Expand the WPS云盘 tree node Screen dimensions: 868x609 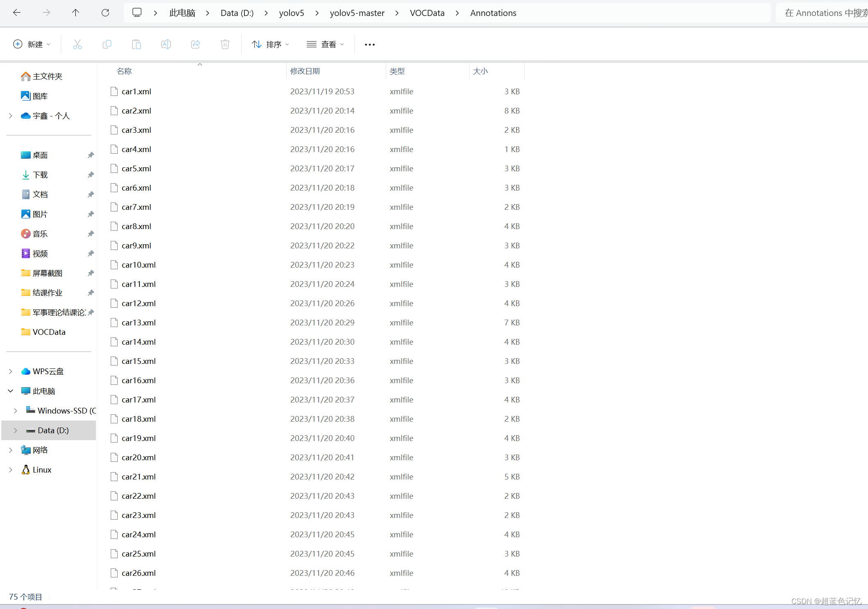point(11,371)
